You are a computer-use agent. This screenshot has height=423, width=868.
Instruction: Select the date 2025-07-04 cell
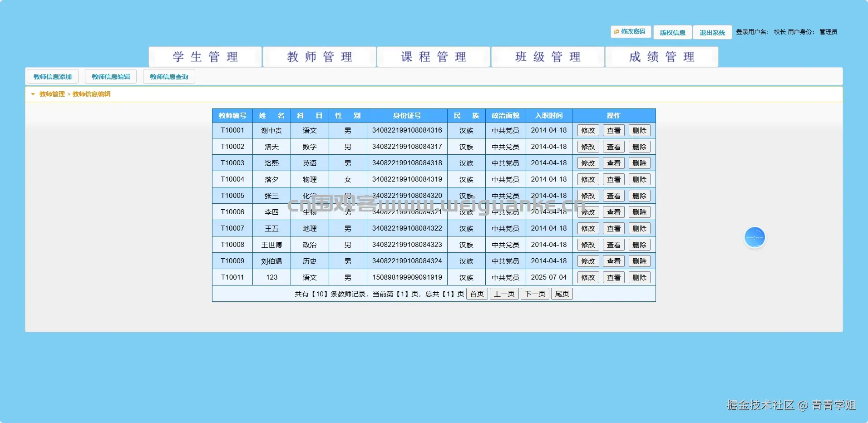[549, 277]
